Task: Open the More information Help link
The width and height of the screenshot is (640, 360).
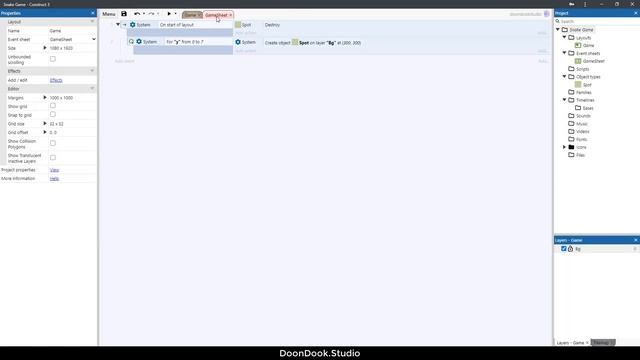Action: coord(54,179)
